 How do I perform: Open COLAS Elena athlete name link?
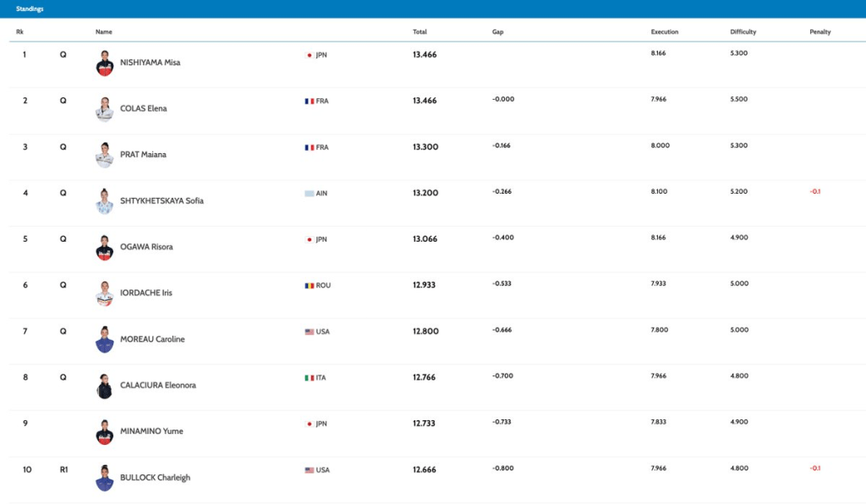[x=143, y=109]
